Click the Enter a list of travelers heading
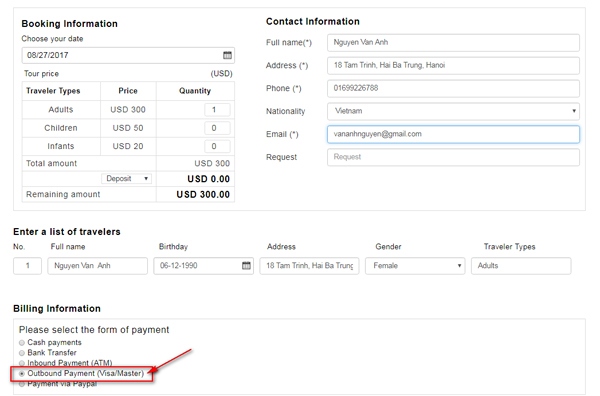Viewport: 600px width, 396px height. tap(67, 232)
